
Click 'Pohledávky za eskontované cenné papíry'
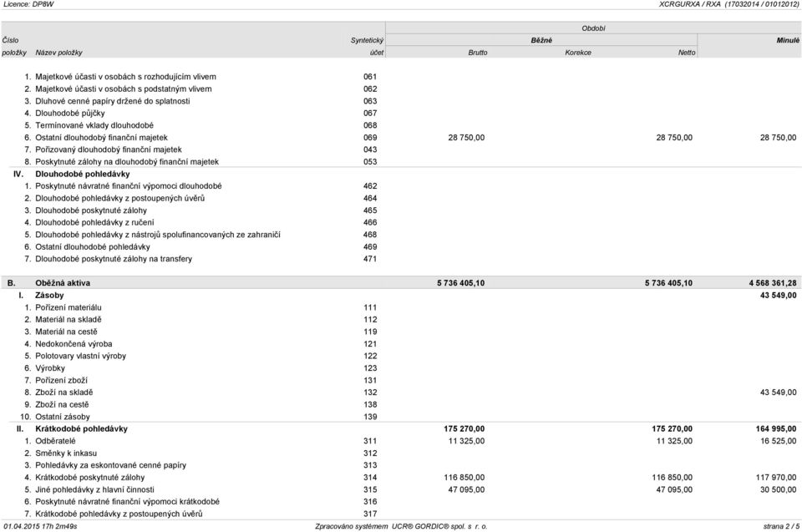(110, 465)
